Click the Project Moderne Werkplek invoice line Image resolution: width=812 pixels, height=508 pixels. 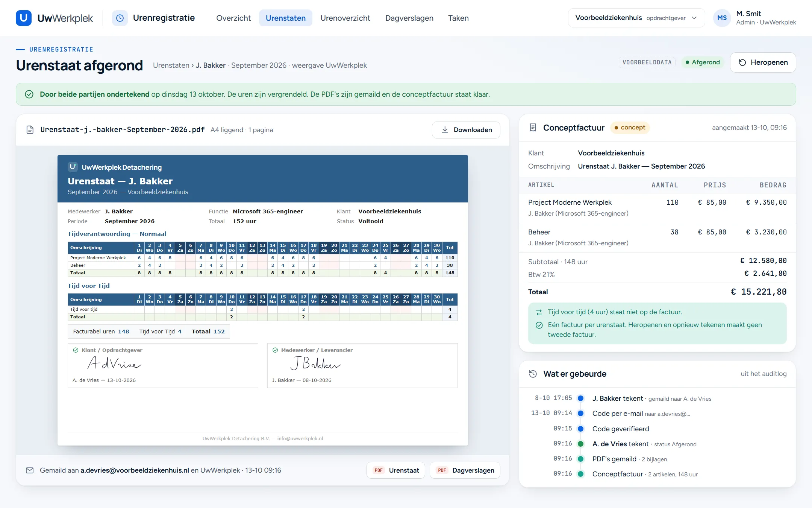[657, 208]
